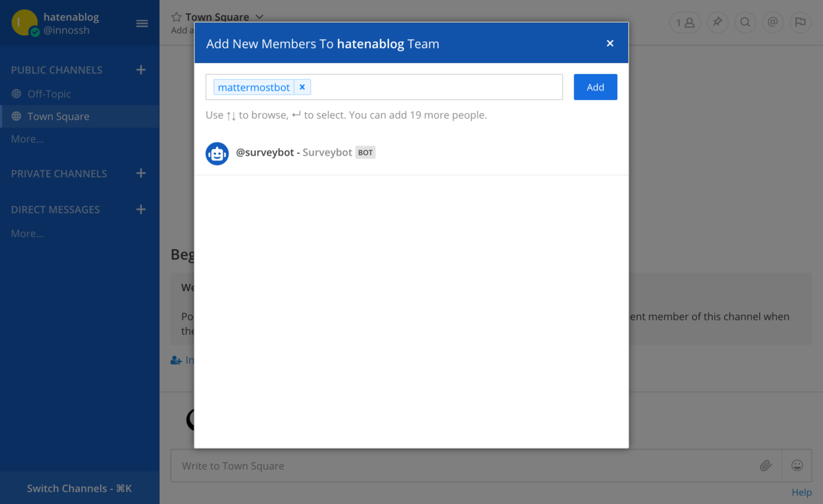Open the Off-Topic channel
The image size is (823, 504).
(x=80, y=94)
